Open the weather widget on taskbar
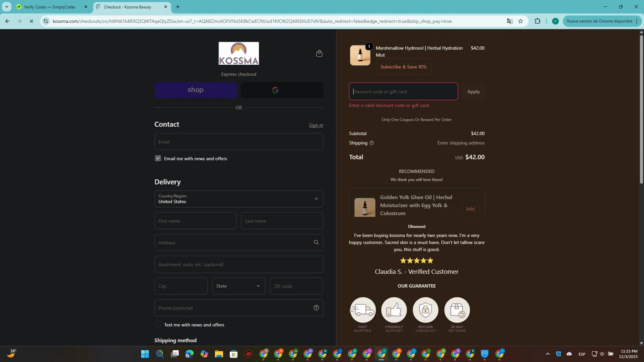Screen dimensions: 644x362 pos(11,354)
